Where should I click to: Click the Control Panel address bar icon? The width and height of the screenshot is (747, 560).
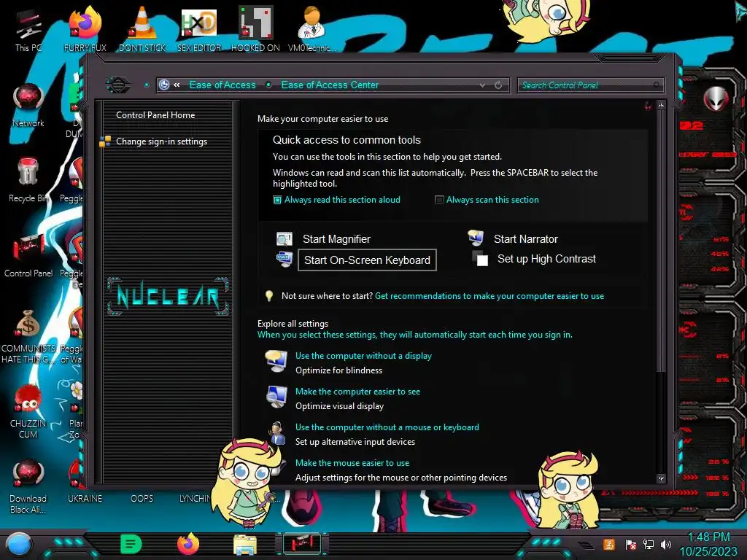(164, 85)
